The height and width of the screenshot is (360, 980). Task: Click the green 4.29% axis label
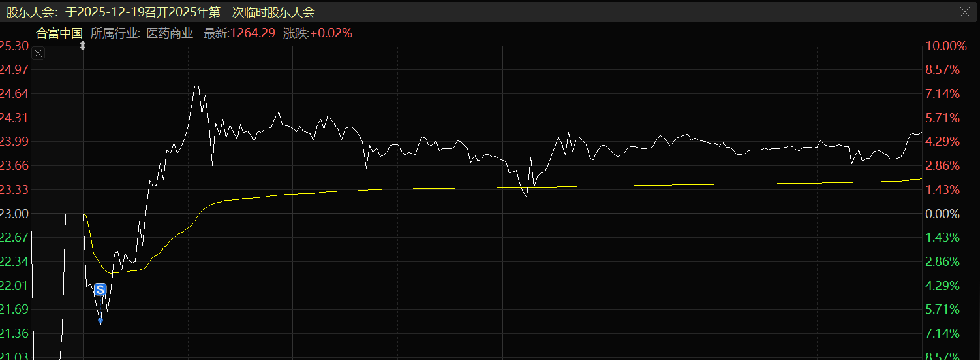click(943, 286)
